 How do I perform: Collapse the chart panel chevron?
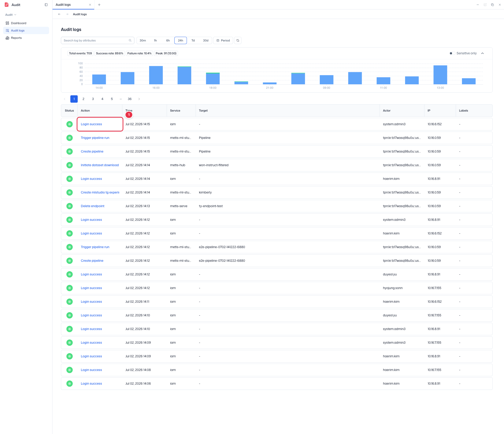(x=482, y=53)
